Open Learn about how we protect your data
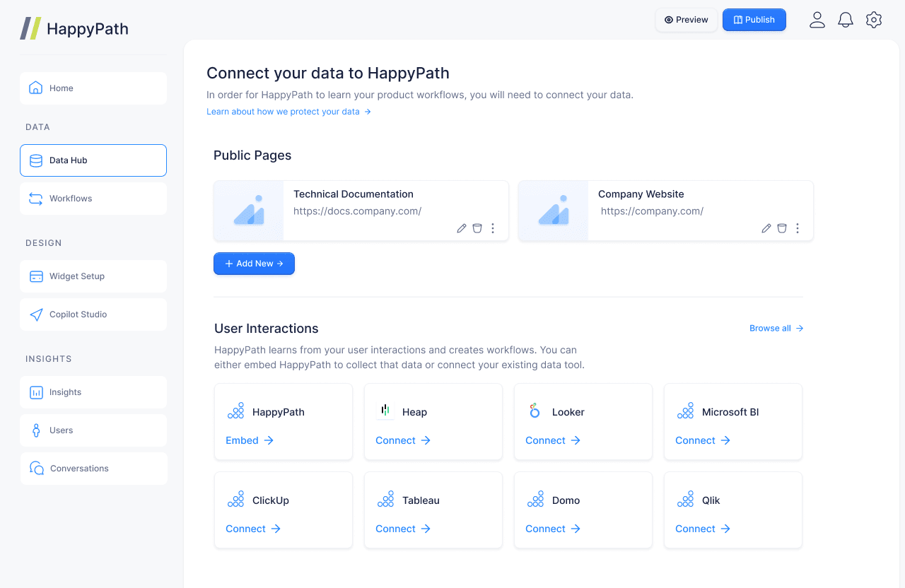 click(x=288, y=112)
